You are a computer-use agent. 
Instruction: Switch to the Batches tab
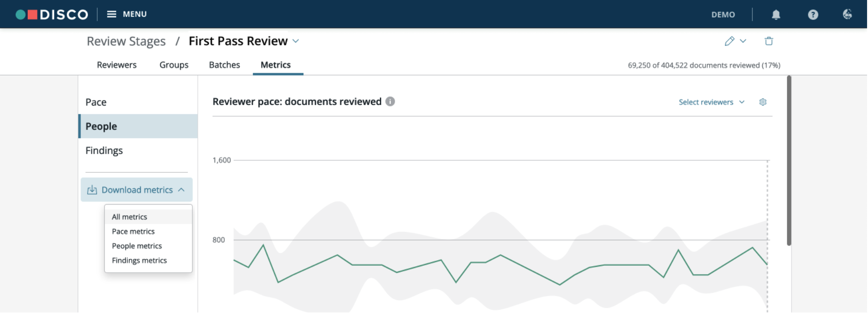[225, 65]
